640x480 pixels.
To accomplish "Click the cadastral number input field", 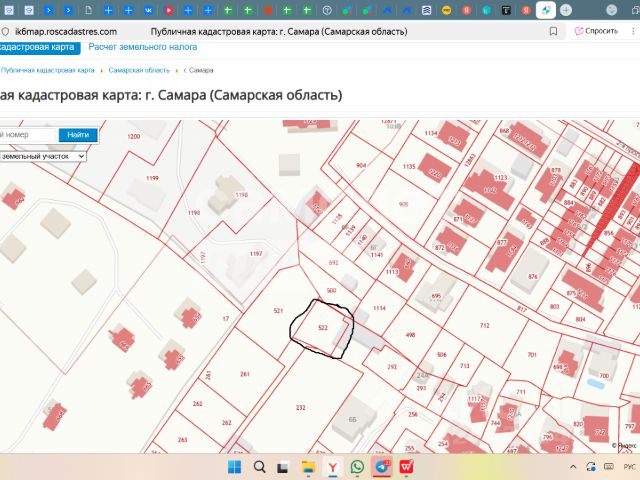I will [x=27, y=135].
